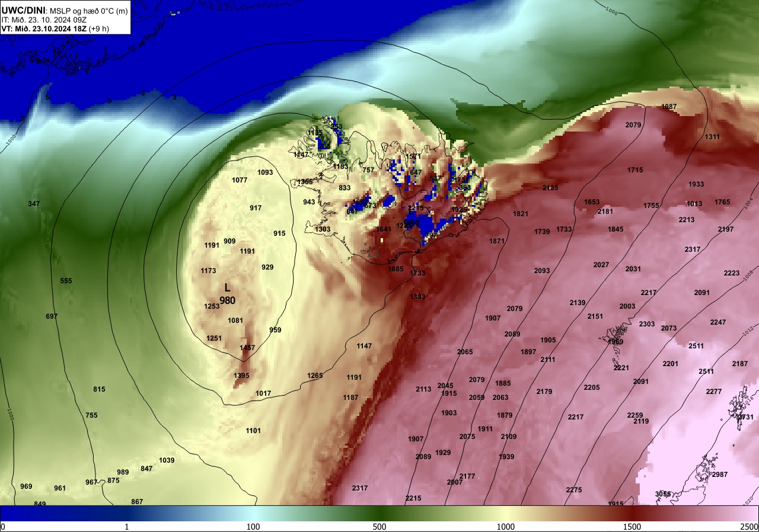Click the 2275 height value
Viewport: 759px width, 532px height.
point(574,490)
